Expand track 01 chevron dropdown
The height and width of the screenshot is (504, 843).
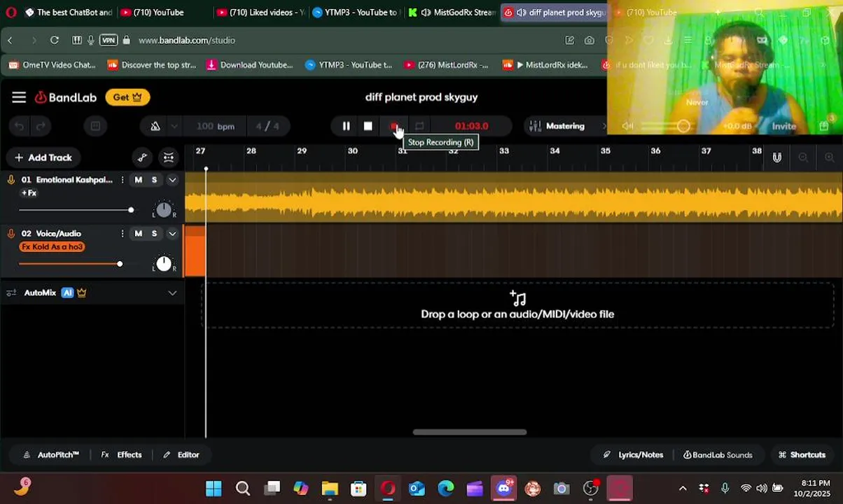172,180
